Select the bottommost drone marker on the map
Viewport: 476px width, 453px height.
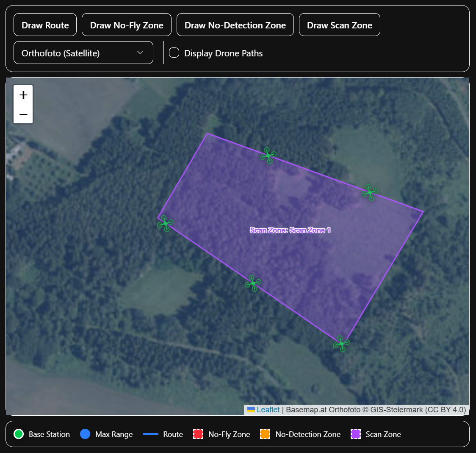pyautogui.click(x=340, y=344)
